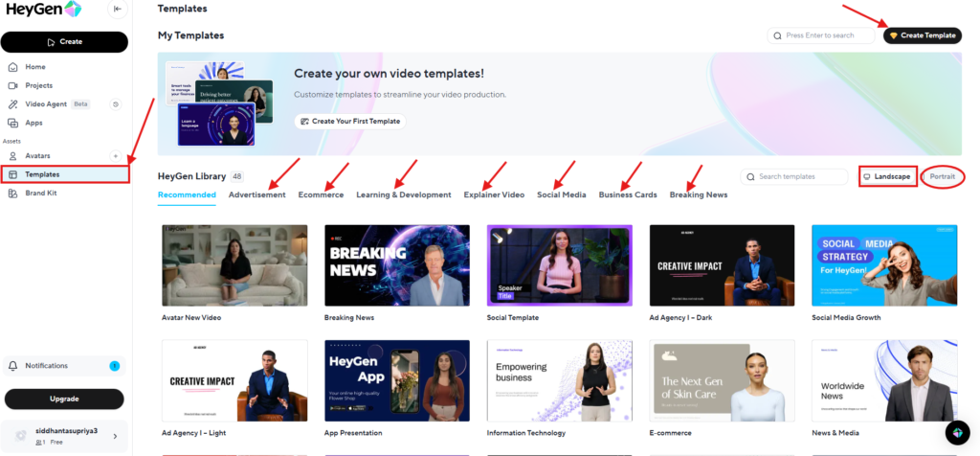Focus the Press Enter to search field
The height and width of the screenshot is (456, 980).
821,35
